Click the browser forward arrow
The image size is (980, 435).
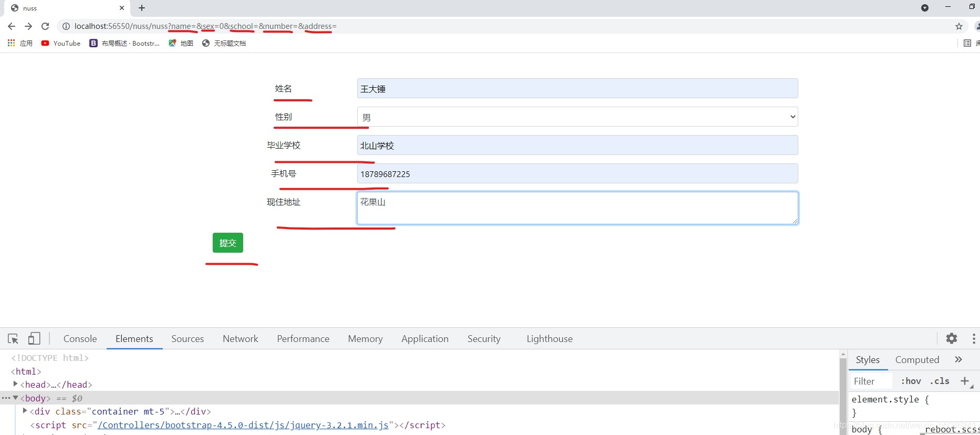coord(28,26)
